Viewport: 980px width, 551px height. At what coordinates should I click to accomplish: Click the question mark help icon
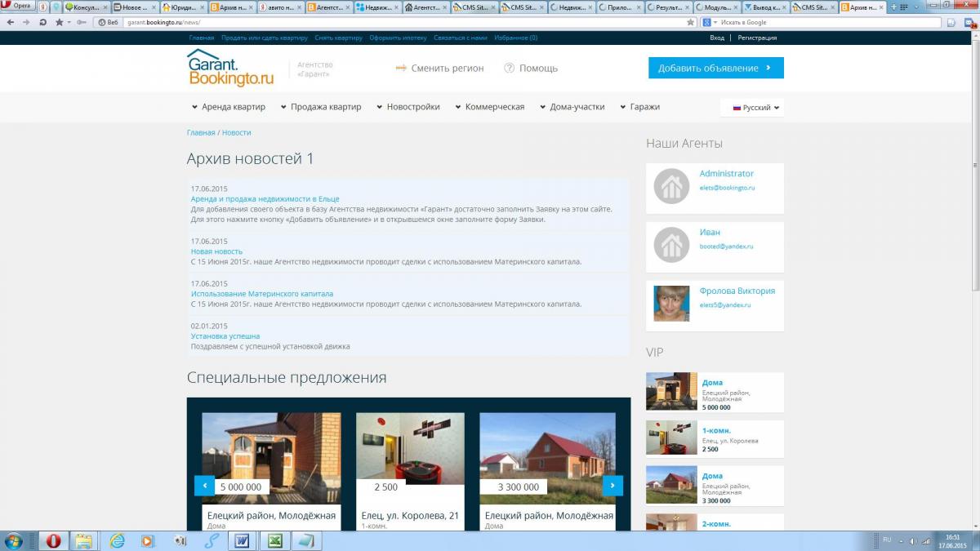pos(510,69)
